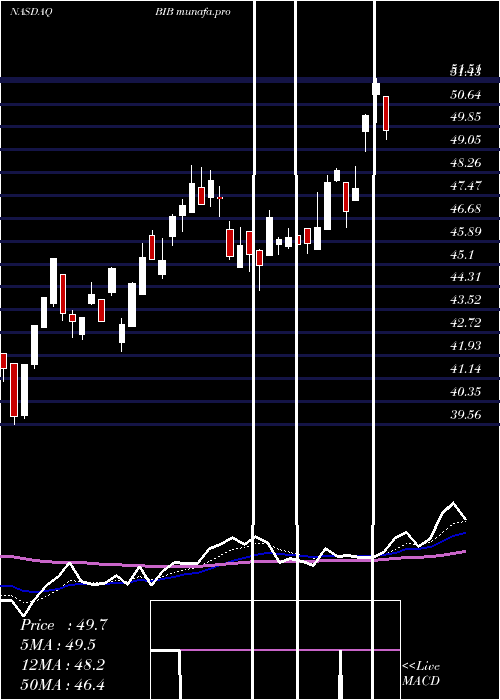Select the 41.14 price level label
Viewport: 500px width, 700px height.
tap(466, 368)
